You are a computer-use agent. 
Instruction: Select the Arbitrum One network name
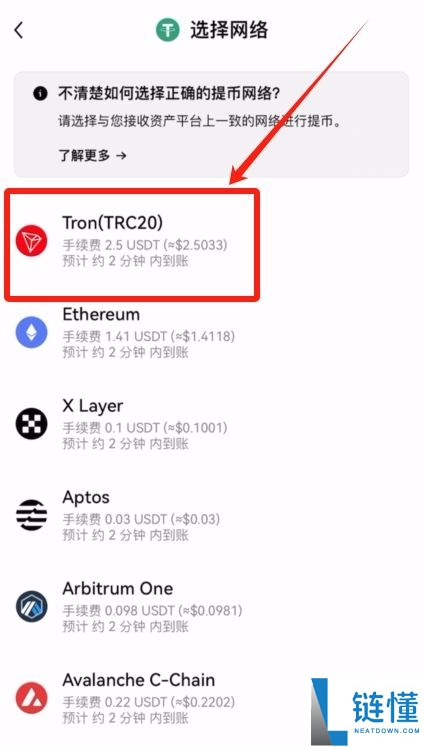[118, 588]
